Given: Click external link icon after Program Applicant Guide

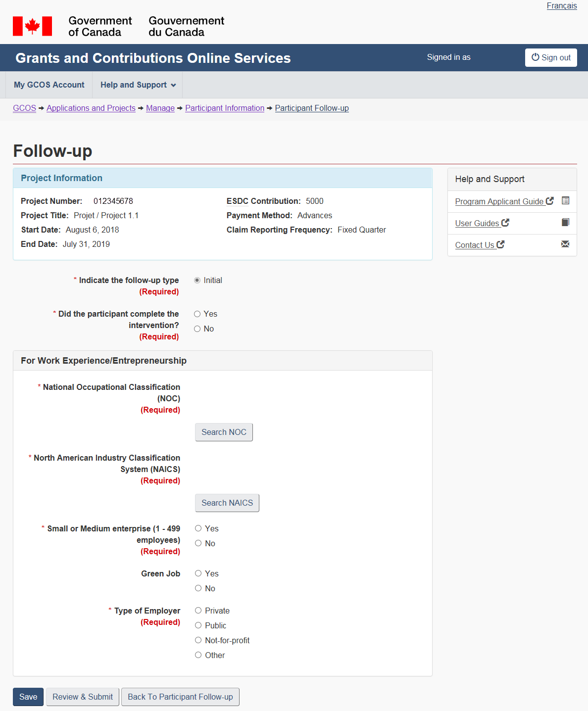Looking at the screenshot, I should [549, 201].
